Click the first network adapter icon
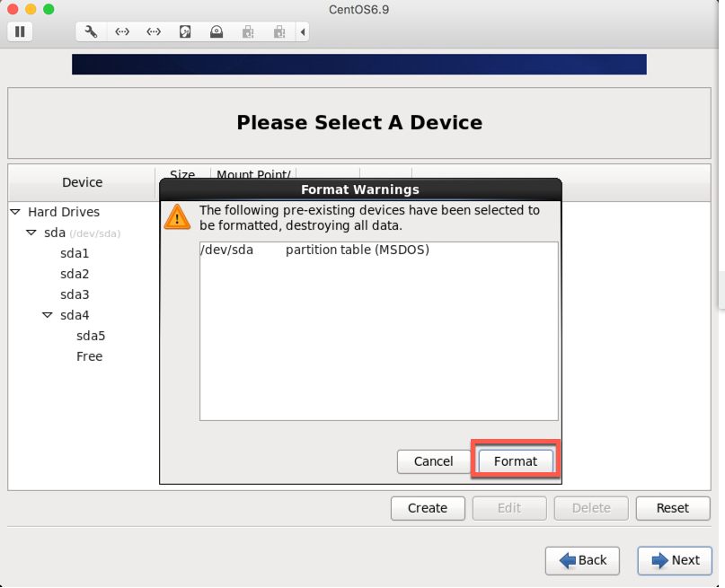Screen dimensions: 725x588 pos(122,31)
